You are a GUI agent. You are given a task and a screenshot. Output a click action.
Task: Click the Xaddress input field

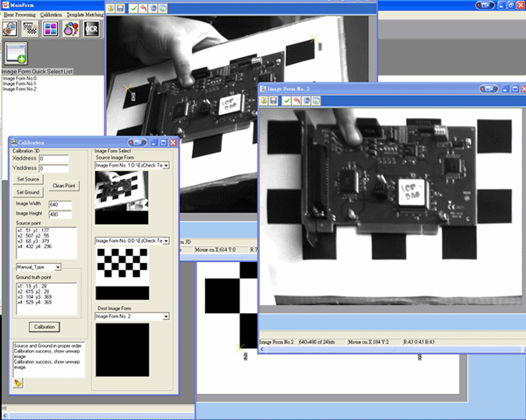pos(53,159)
